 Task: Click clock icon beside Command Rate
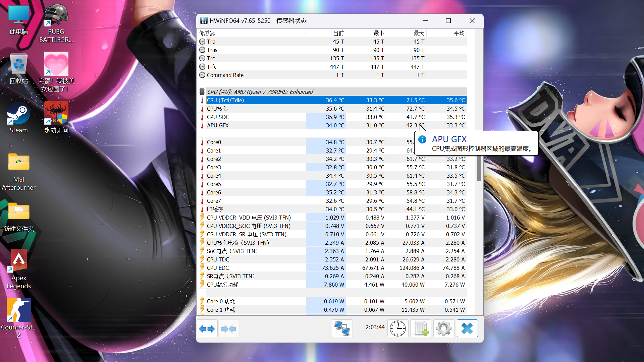click(x=202, y=75)
